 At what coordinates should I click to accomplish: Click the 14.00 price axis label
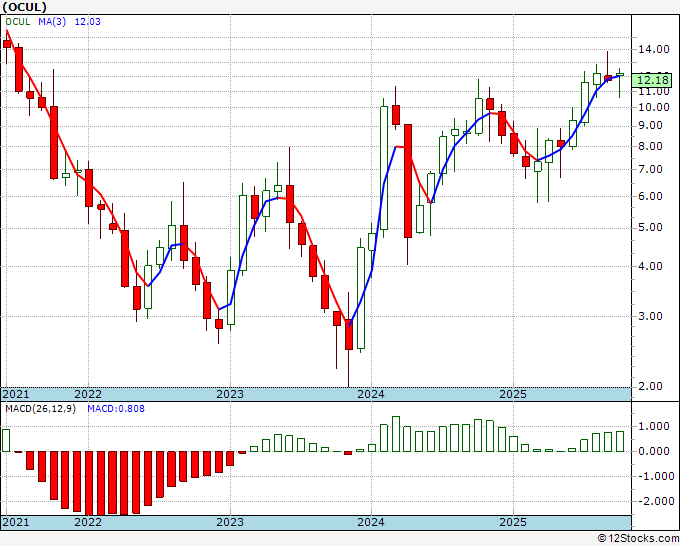654,49
